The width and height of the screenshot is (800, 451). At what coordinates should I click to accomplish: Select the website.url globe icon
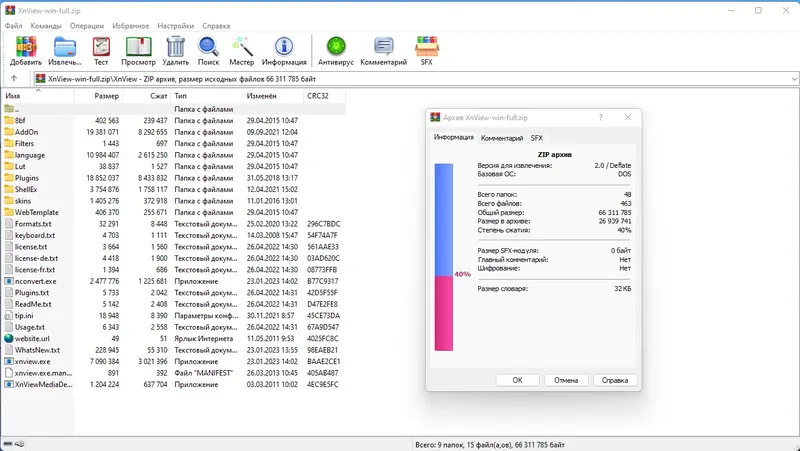pos(9,338)
